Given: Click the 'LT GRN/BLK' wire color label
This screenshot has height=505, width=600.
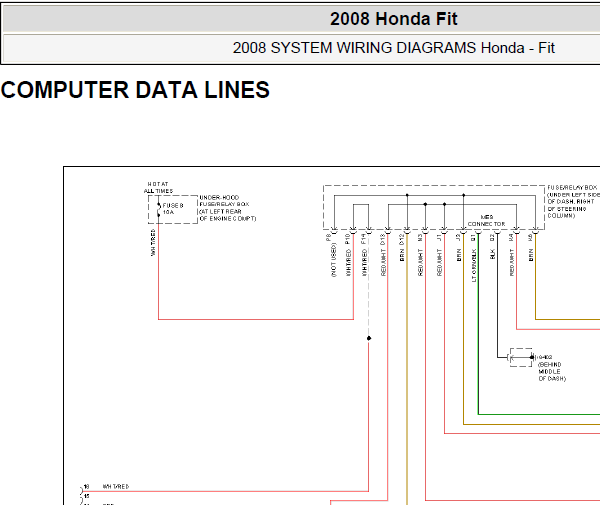Looking at the screenshot, I should click(x=474, y=266).
